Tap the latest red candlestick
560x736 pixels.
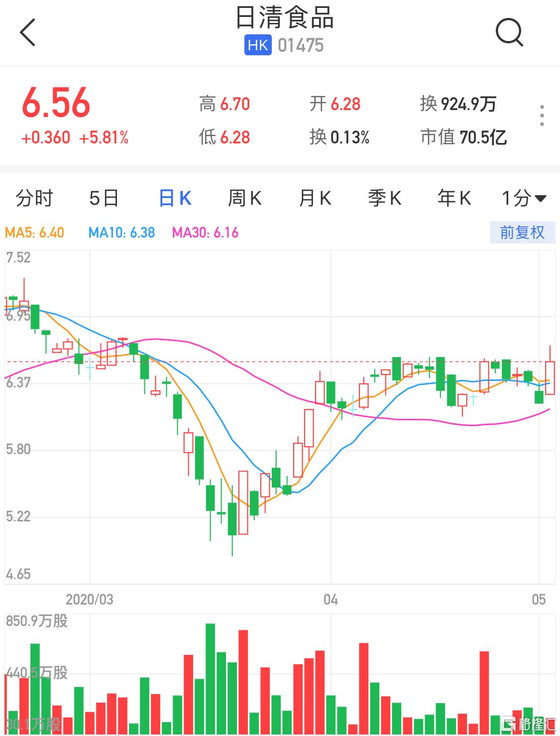(x=550, y=378)
